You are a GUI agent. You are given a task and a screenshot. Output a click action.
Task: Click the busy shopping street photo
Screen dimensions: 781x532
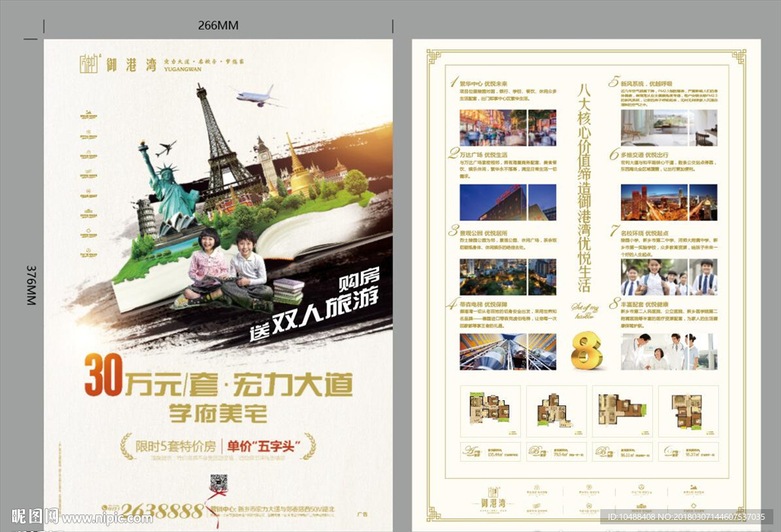pos(507,128)
